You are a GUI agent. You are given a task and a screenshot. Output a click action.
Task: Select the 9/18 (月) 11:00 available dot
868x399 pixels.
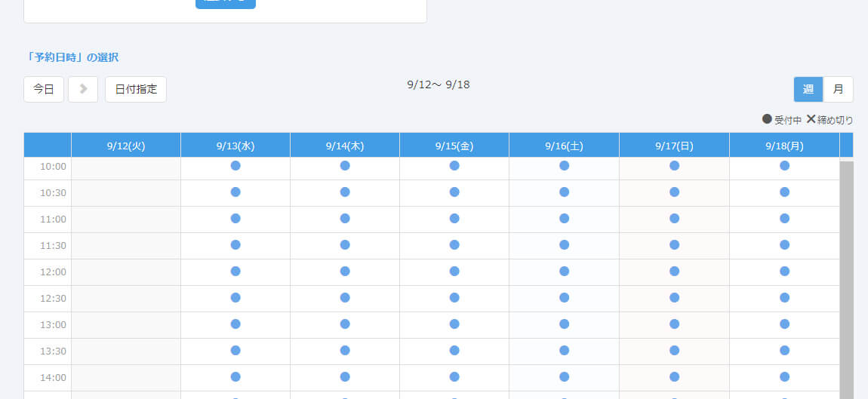[x=784, y=219]
